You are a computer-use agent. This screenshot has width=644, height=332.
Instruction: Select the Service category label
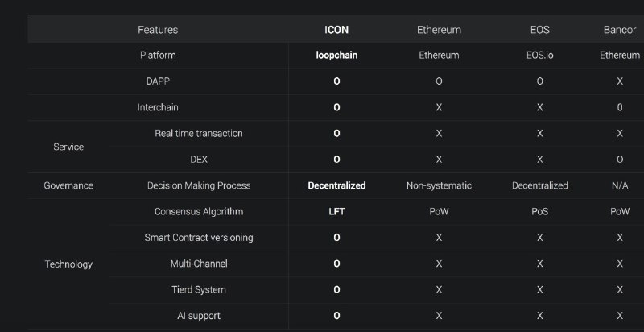click(68, 147)
